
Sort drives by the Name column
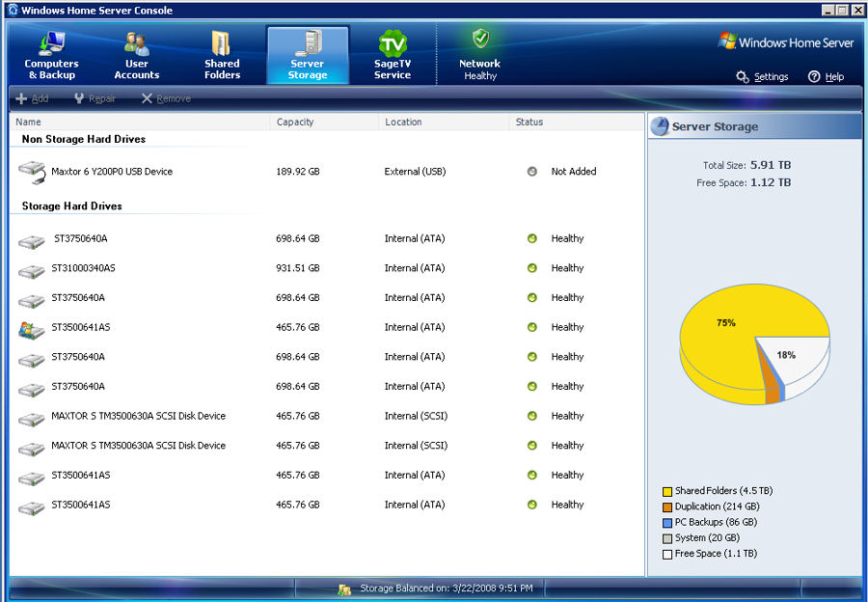click(x=140, y=122)
